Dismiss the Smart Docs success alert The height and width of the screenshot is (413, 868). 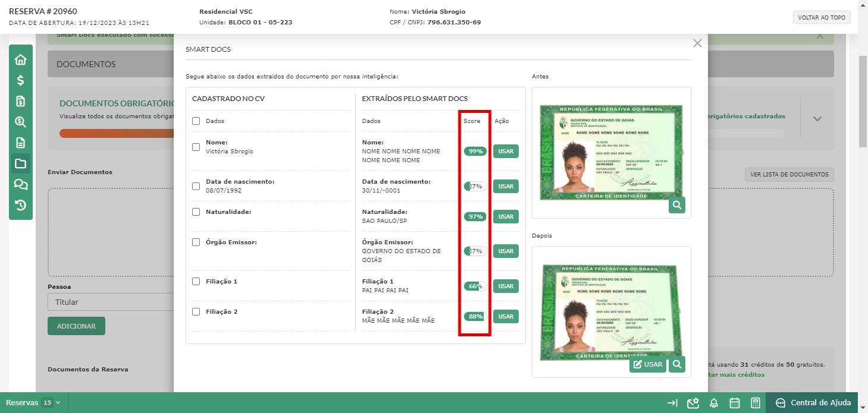(820, 36)
